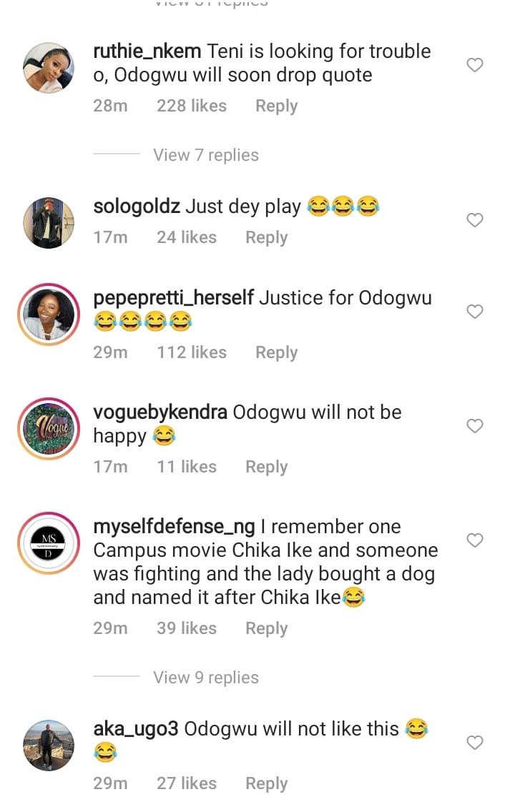This screenshot has height=812, width=515.
Task: Open voguebykendra's Vogue profile avatar
Action: point(49,429)
